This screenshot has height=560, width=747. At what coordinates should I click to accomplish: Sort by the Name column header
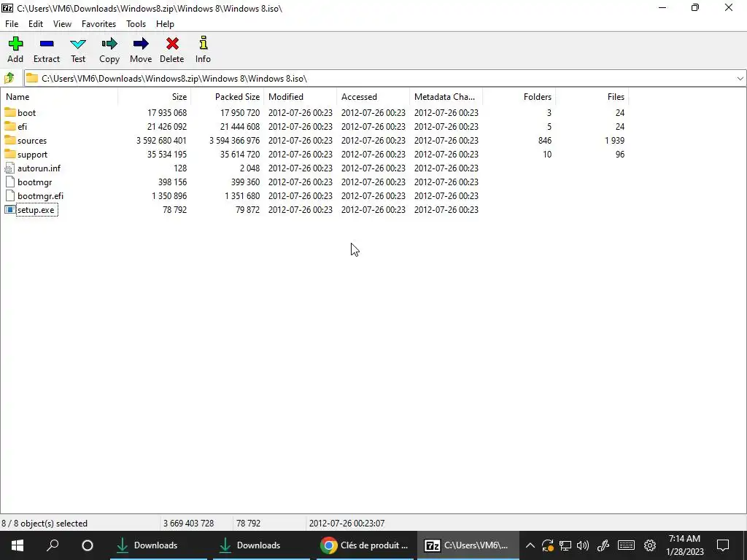[x=59, y=97]
